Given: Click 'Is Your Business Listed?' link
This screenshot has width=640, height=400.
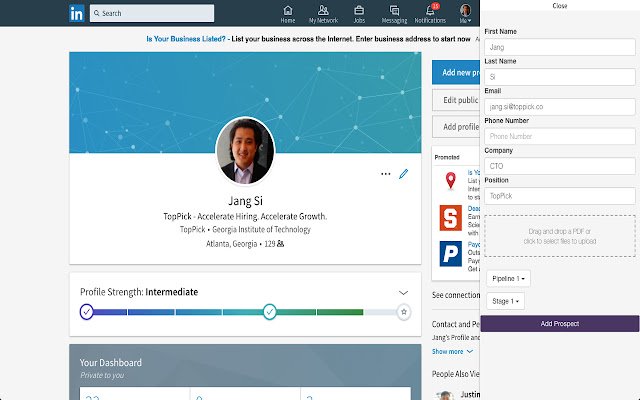Looking at the screenshot, I should point(186,39).
